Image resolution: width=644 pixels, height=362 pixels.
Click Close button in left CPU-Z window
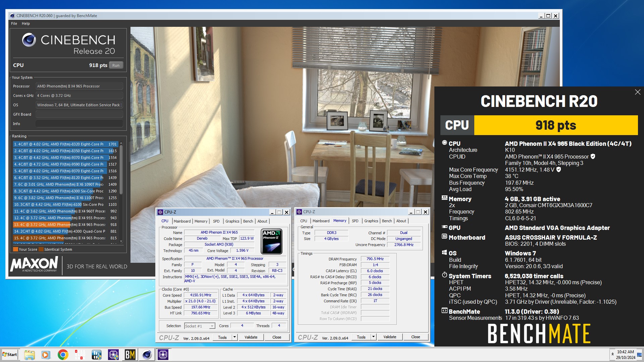point(277,338)
